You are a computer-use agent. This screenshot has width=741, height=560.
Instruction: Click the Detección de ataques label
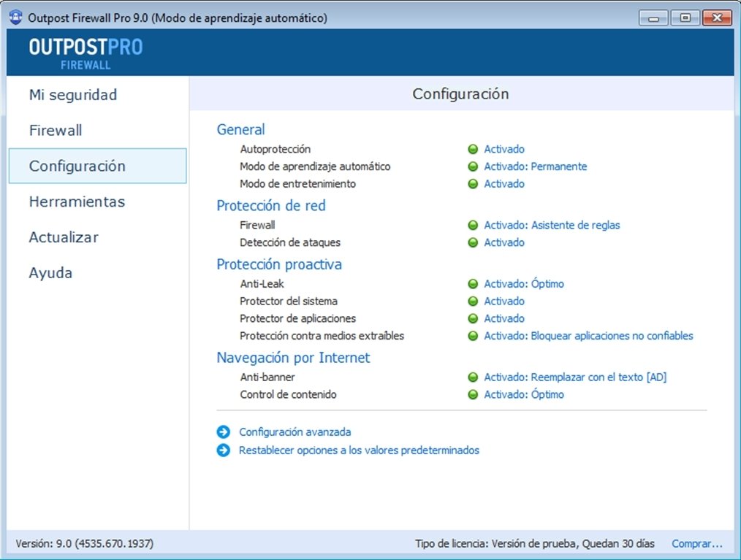coord(289,242)
